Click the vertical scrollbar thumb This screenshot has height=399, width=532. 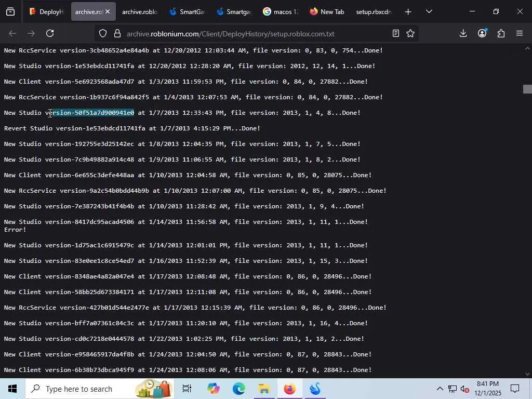527,89
